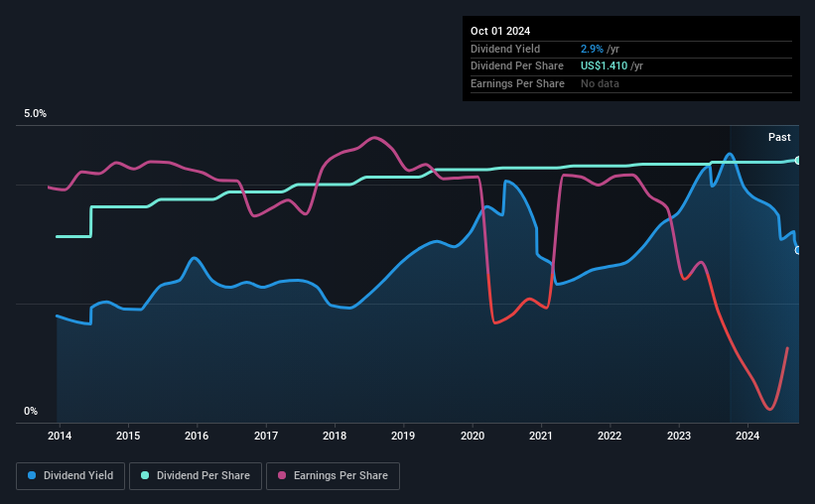Click the Past region label

779,137
